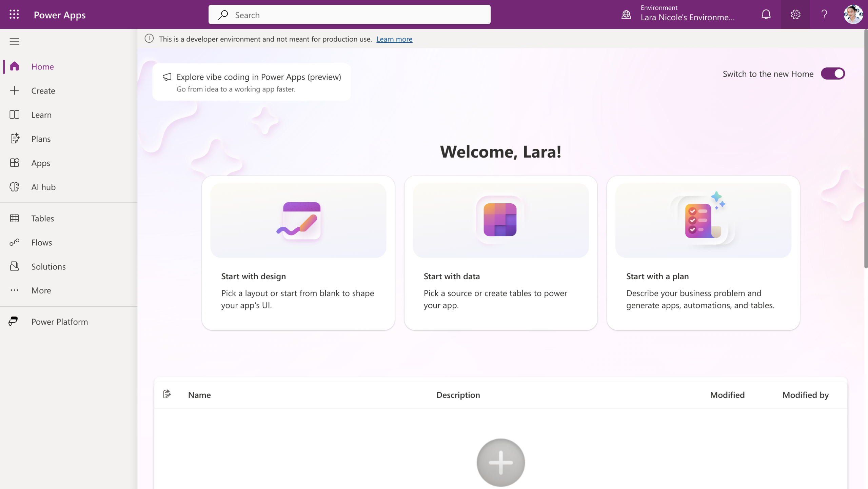Open the user profile avatar

click(x=853, y=14)
